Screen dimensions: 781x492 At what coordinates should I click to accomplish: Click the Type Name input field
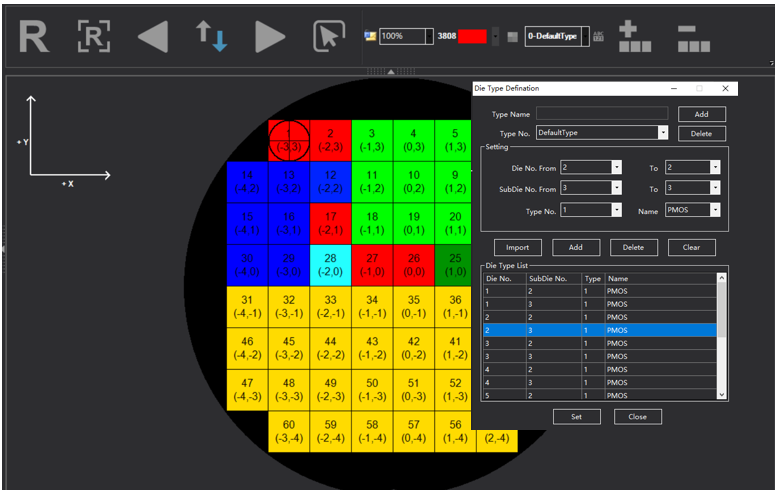(601, 114)
